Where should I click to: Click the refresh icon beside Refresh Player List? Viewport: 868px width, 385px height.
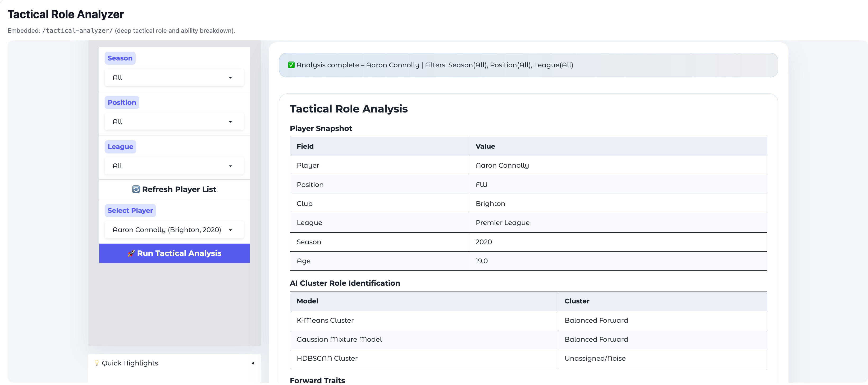point(136,190)
